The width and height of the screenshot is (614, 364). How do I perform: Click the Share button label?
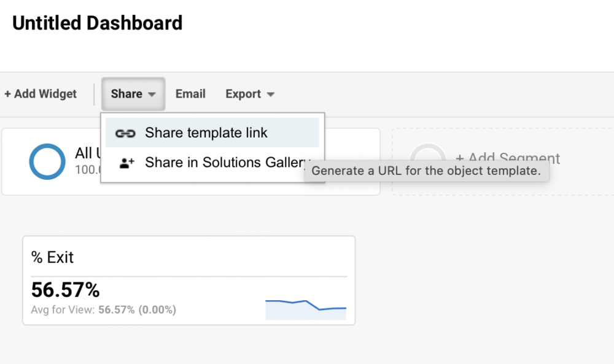(x=126, y=94)
